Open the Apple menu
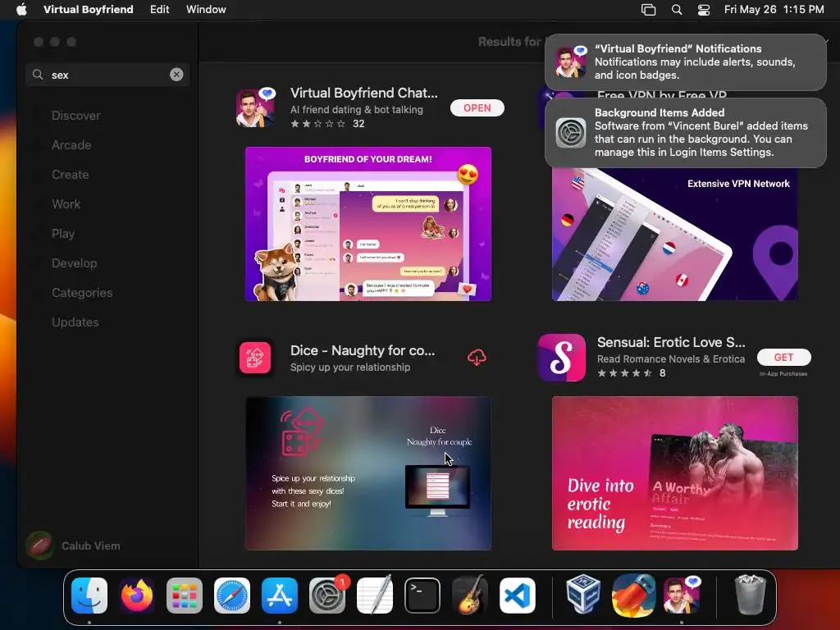This screenshot has height=630, width=840. (21, 10)
